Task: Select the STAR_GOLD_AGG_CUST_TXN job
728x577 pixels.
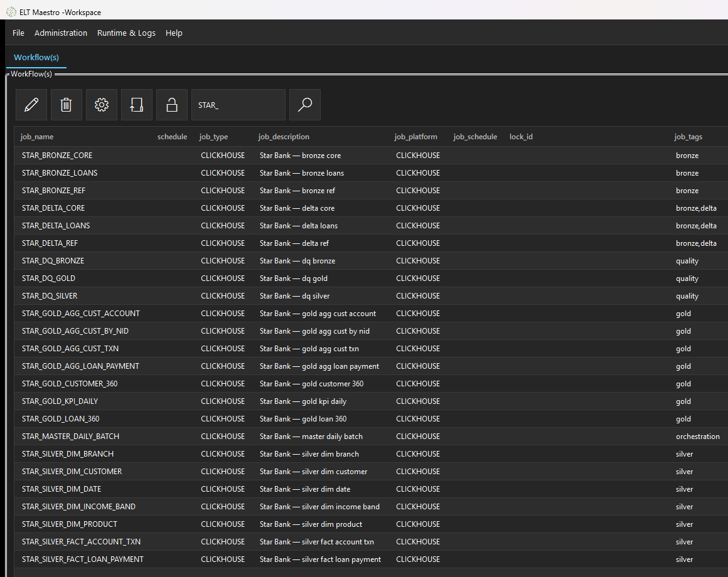Action: [x=70, y=349]
